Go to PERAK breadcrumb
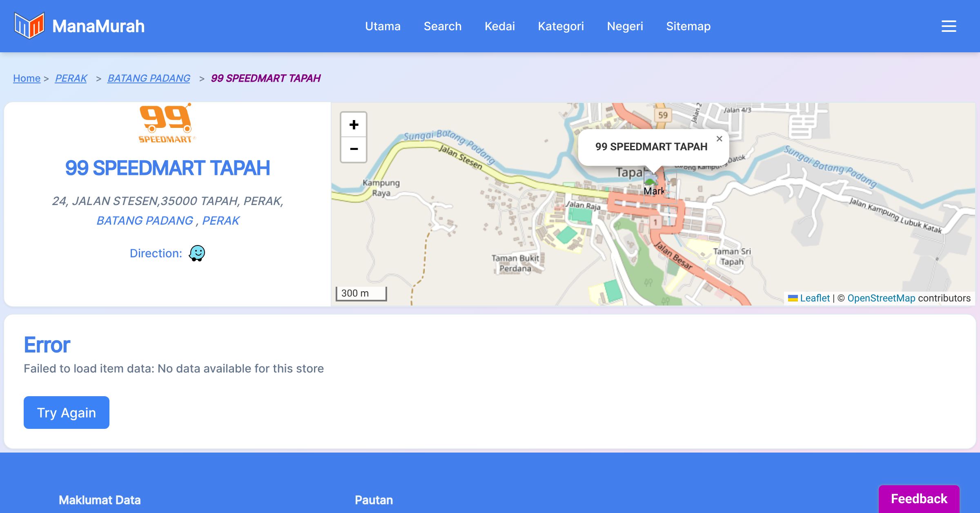The width and height of the screenshot is (980, 513). point(71,78)
